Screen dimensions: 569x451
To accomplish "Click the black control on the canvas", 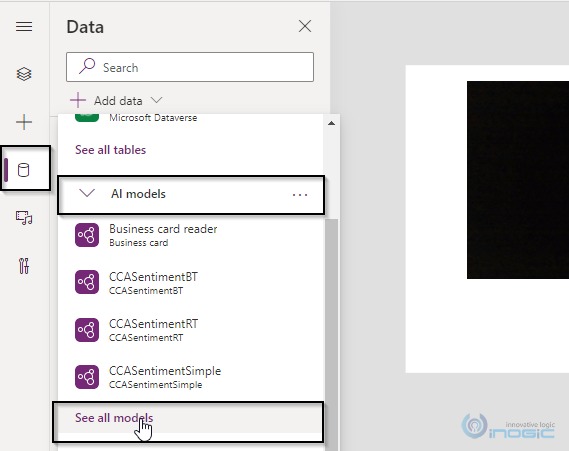I will coord(518,180).
